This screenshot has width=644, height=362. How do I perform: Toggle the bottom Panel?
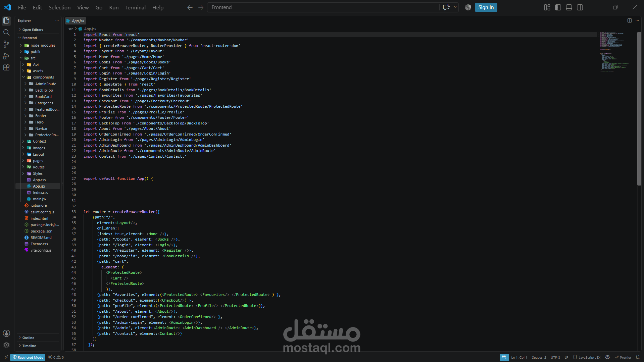click(569, 7)
